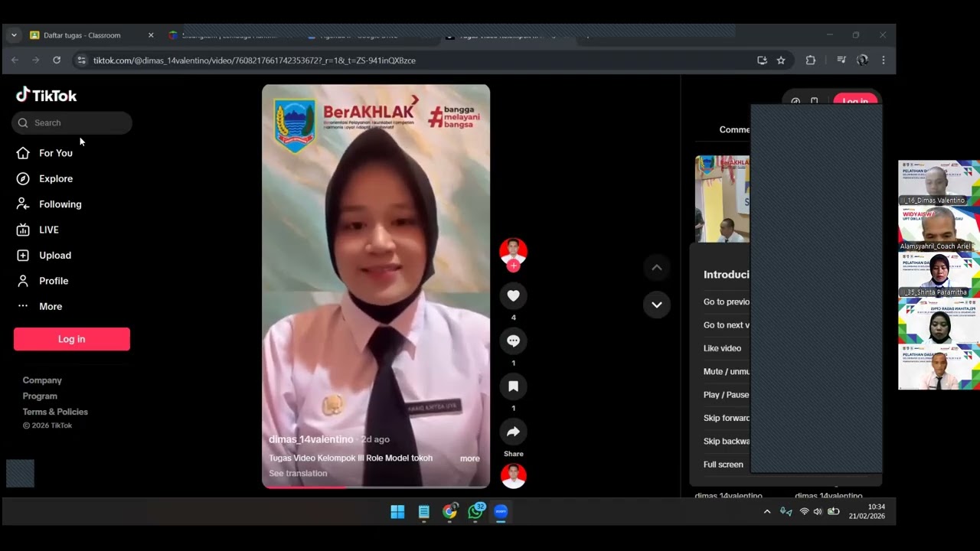Image resolution: width=980 pixels, height=551 pixels.
Task: Open the Wi-Fi network tray icon
Action: click(x=804, y=511)
